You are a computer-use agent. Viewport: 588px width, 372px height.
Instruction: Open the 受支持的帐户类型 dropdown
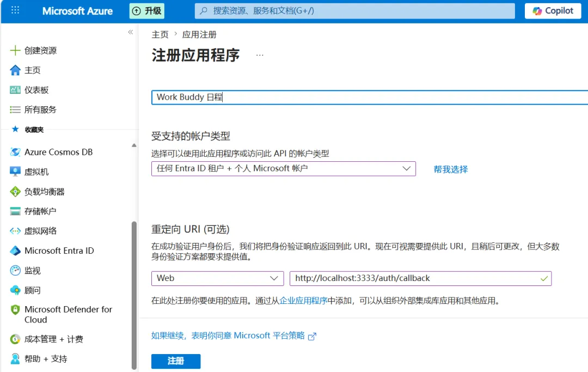point(284,168)
